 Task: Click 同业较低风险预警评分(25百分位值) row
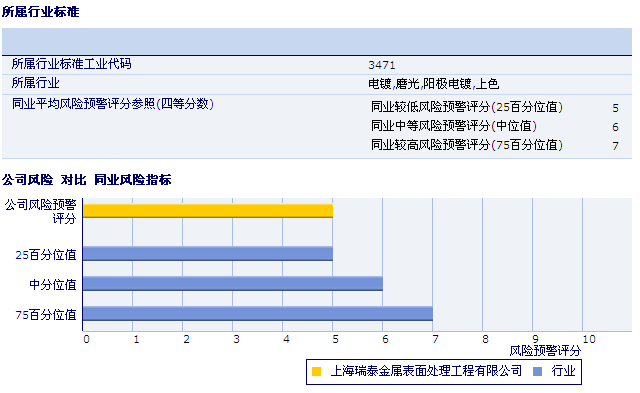[495, 107]
